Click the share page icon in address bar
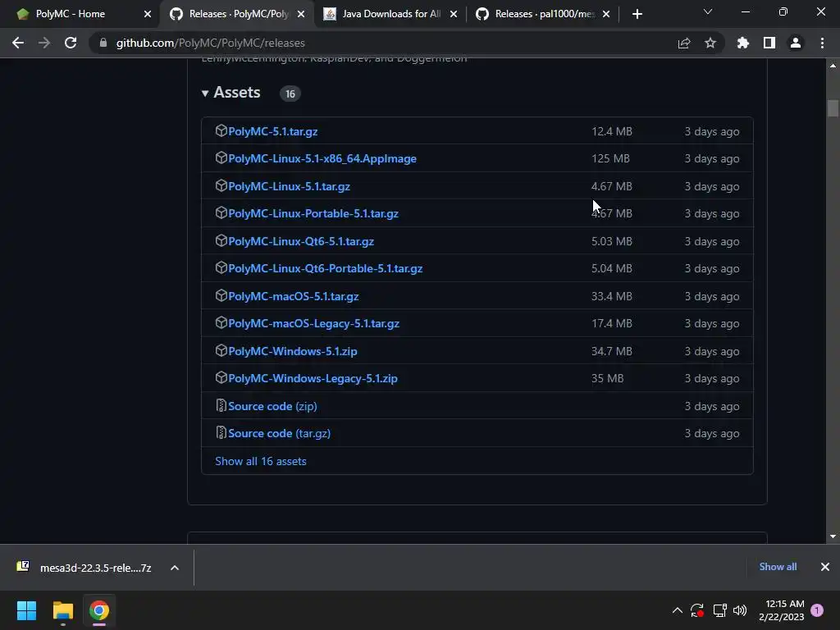The width and height of the screenshot is (840, 630). tap(684, 43)
